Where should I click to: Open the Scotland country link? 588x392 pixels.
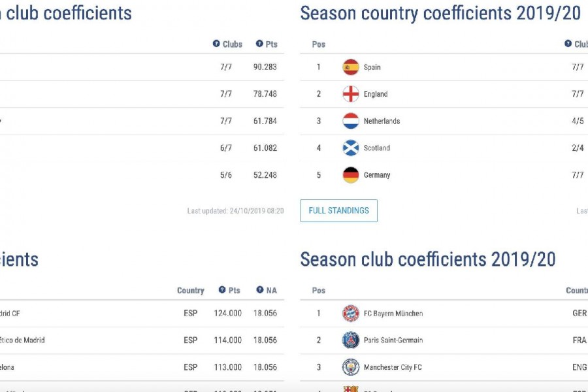click(377, 148)
